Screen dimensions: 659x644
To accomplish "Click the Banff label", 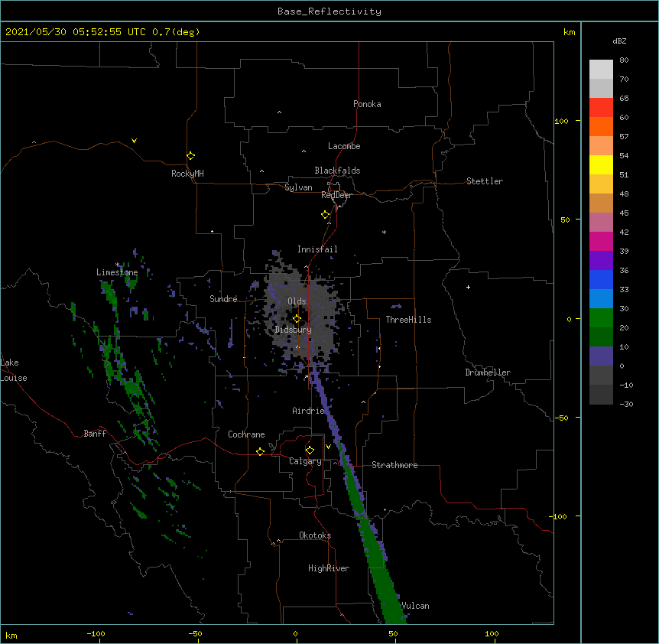I will tap(95, 434).
